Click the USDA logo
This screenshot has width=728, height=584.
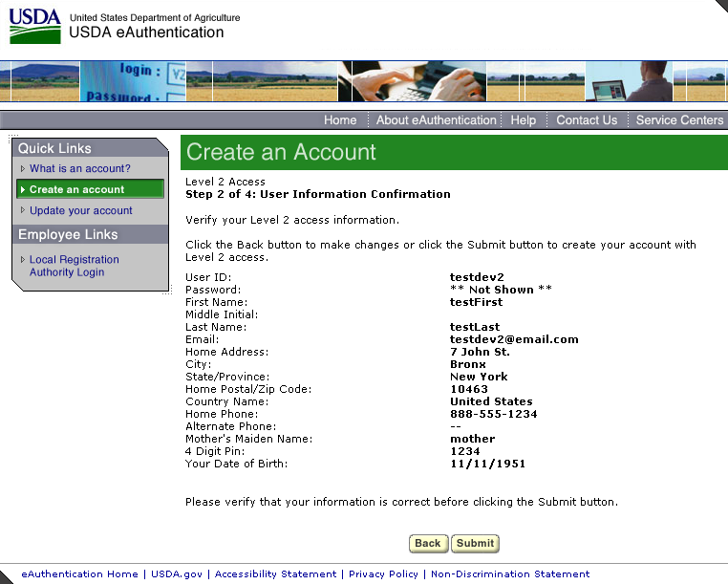(34, 26)
